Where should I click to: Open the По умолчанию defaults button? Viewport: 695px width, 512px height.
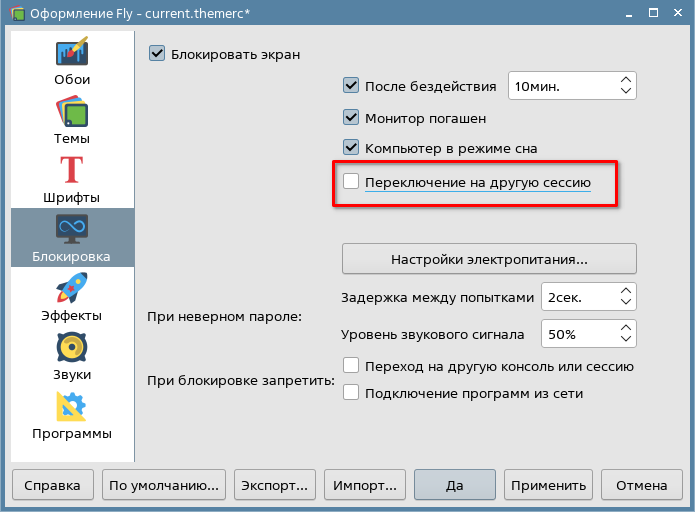(164, 486)
